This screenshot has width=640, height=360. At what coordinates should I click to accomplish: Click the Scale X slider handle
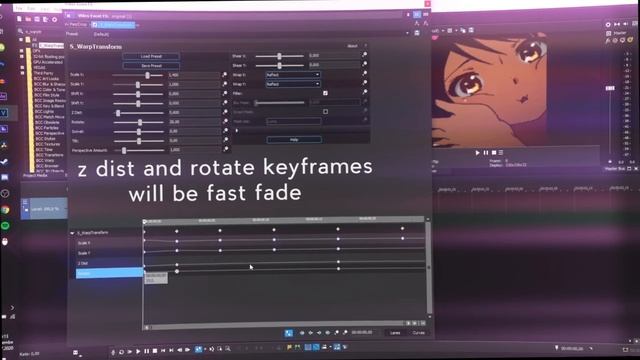click(x=148, y=75)
